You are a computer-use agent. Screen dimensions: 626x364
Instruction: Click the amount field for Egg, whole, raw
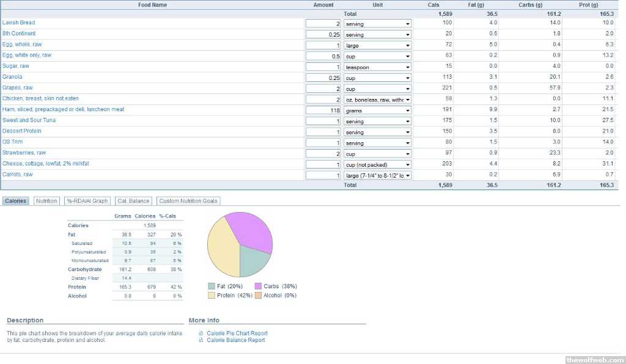coord(323,46)
